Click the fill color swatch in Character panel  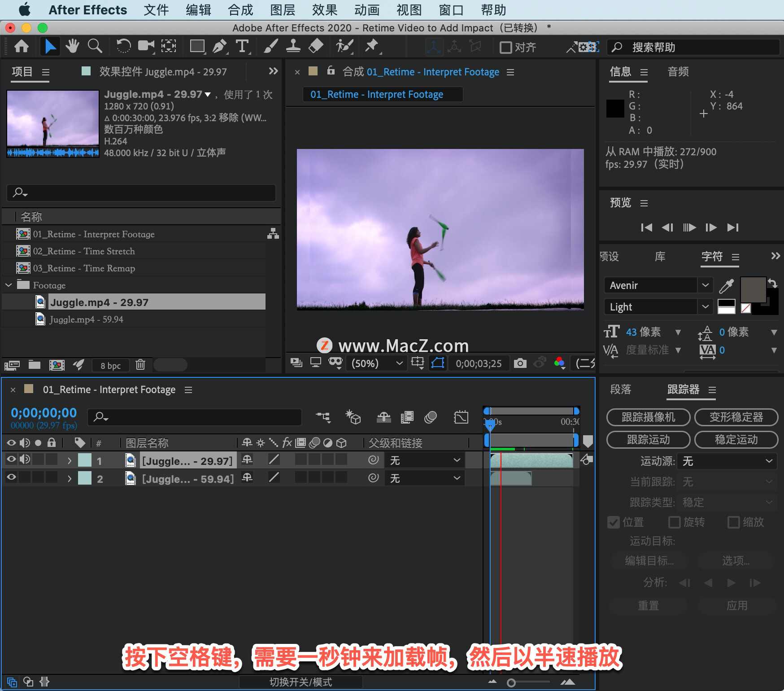(x=753, y=290)
